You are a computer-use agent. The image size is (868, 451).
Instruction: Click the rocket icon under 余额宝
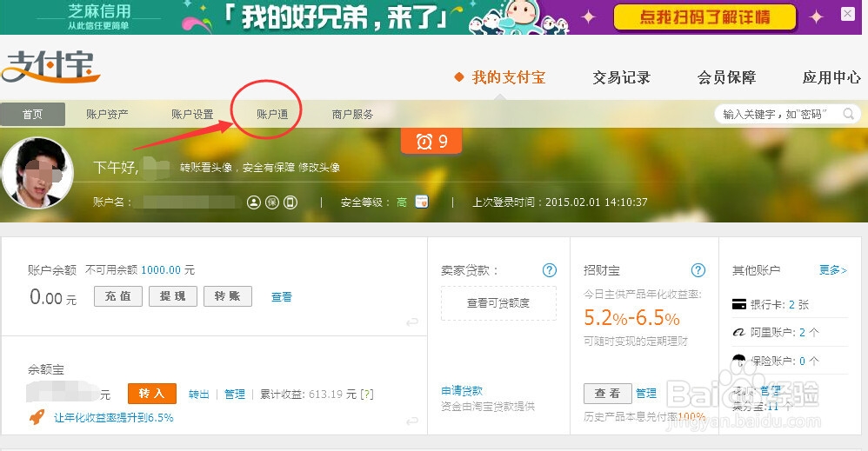[x=37, y=417]
